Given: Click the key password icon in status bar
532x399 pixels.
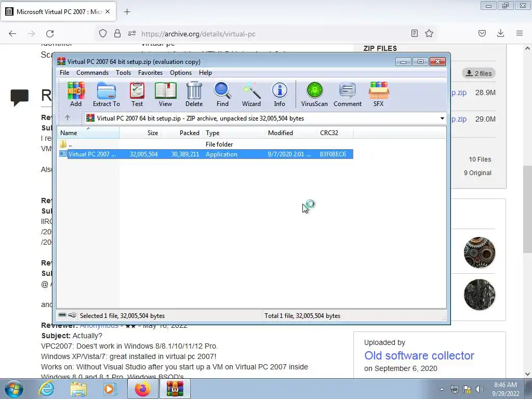Looking at the screenshot, I should tap(72, 315).
